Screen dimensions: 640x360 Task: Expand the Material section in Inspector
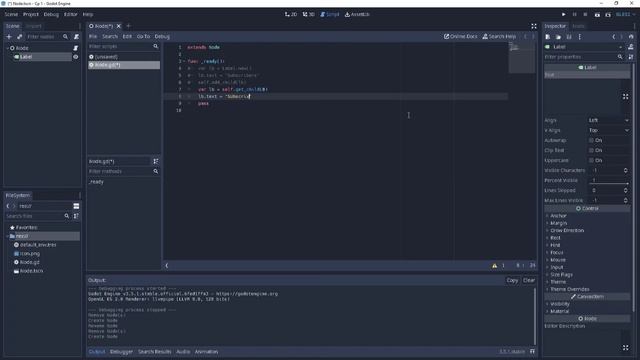(558, 311)
